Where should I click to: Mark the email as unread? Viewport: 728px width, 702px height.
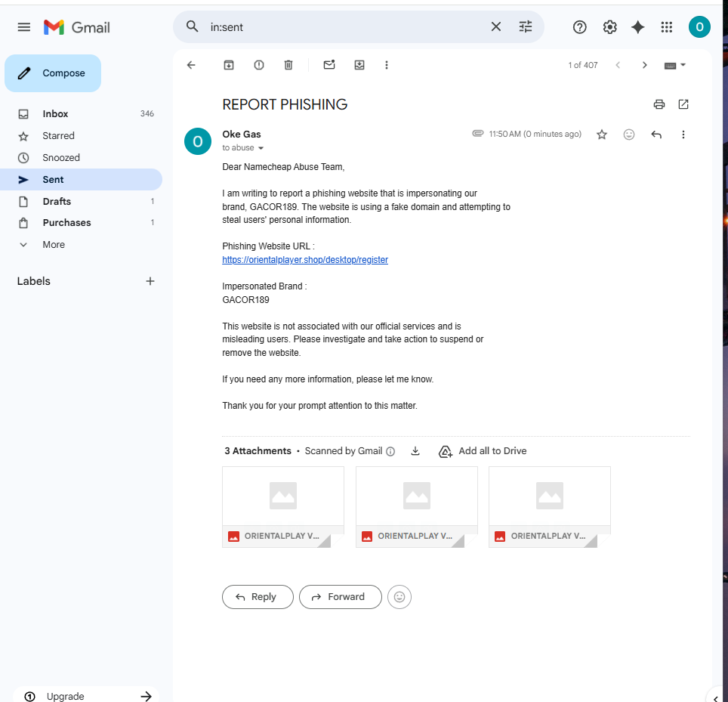[329, 65]
